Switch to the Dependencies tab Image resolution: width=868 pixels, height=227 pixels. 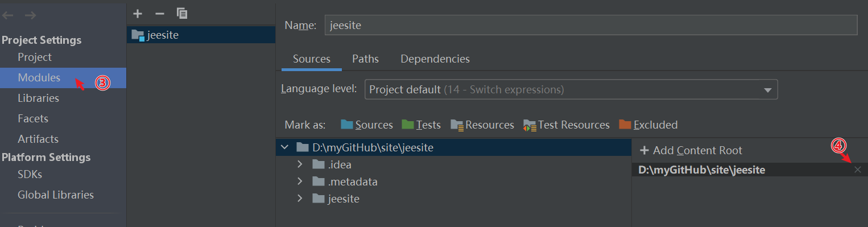(435, 59)
